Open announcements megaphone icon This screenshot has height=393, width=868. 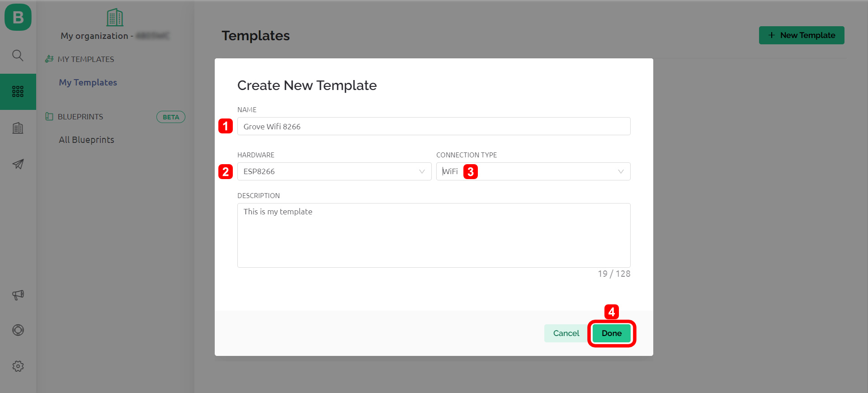click(18, 295)
